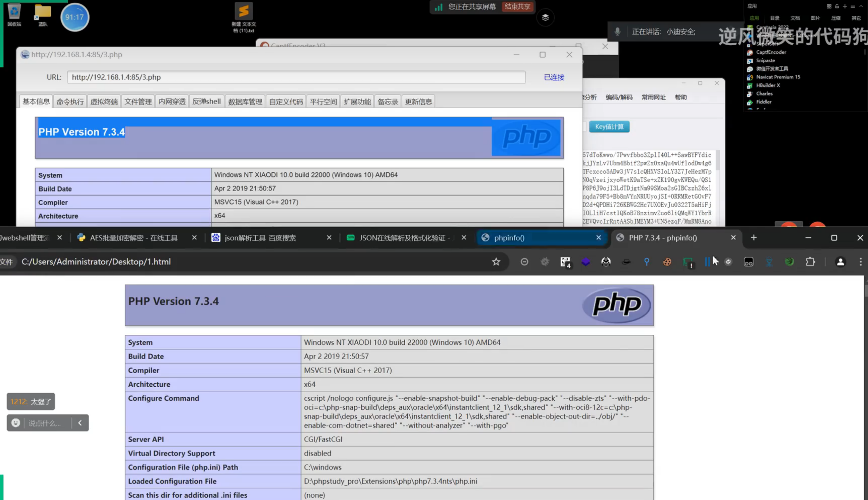
Task: Click the stacked layers round button
Action: pos(545,17)
